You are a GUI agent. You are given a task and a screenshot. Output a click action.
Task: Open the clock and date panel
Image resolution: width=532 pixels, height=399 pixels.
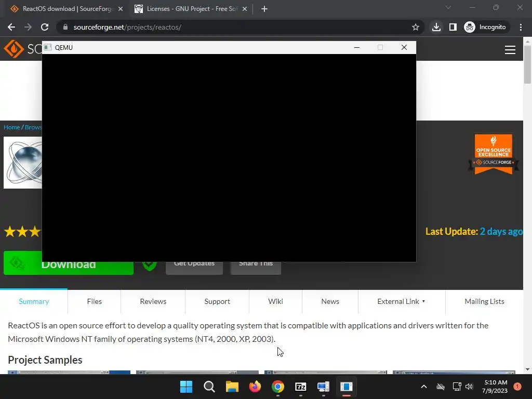[x=495, y=387]
